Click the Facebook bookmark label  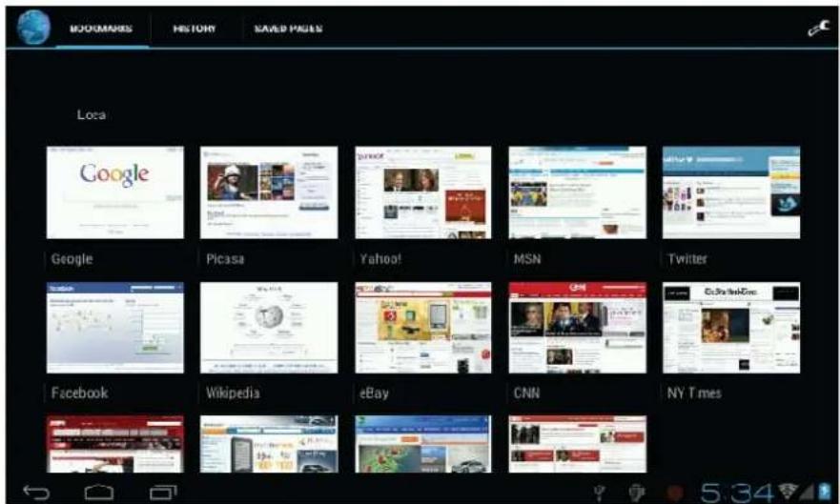pos(79,393)
